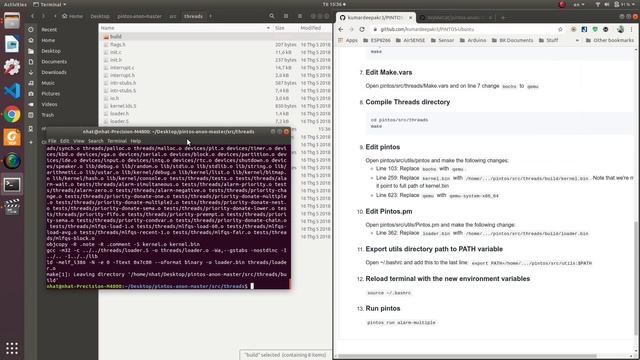
Task: Open Chrome three-dot menu
Action: coord(631,29)
